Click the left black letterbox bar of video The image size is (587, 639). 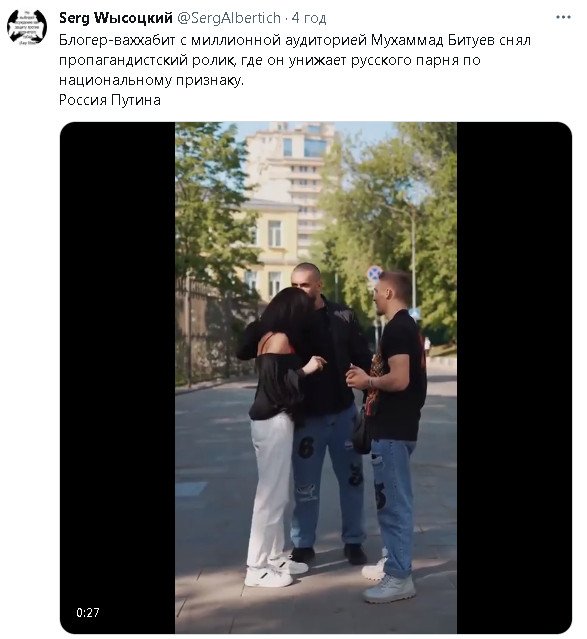point(117,378)
